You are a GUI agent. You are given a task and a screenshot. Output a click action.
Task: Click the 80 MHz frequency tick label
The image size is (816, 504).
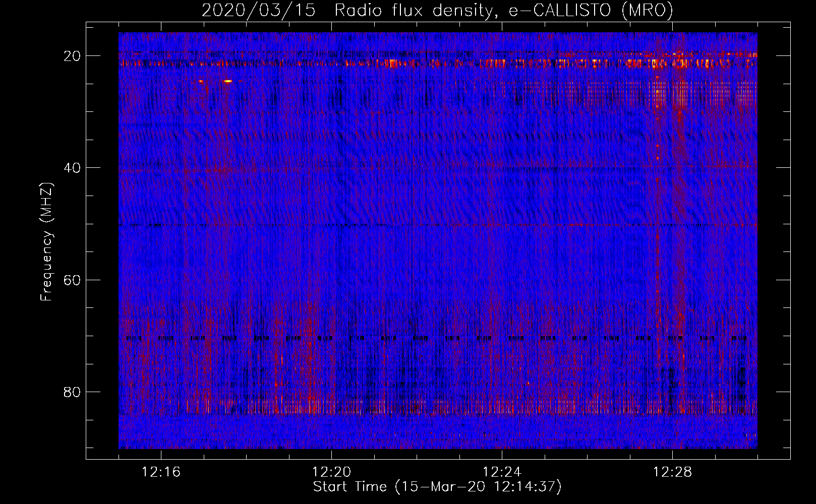pyautogui.click(x=72, y=392)
